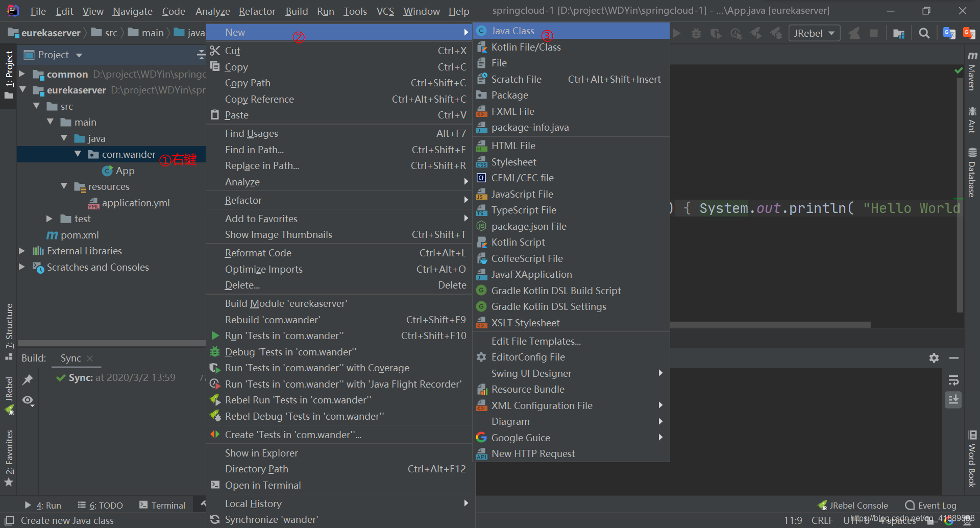Close the Sync tab

pos(90,358)
